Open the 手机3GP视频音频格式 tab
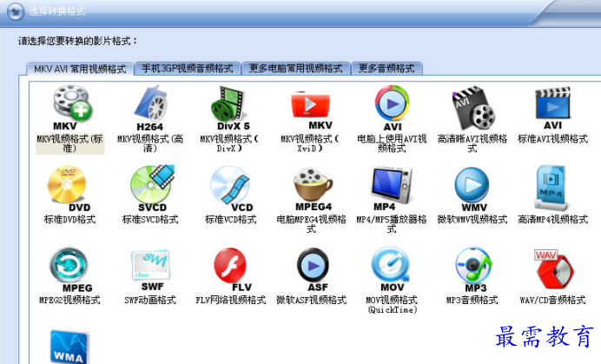 (x=188, y=69)
